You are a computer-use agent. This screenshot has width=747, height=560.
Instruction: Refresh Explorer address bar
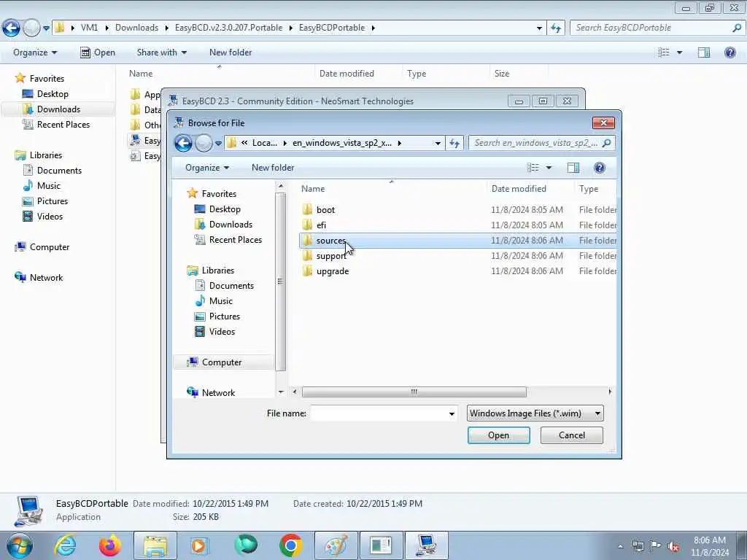(556, 28)
